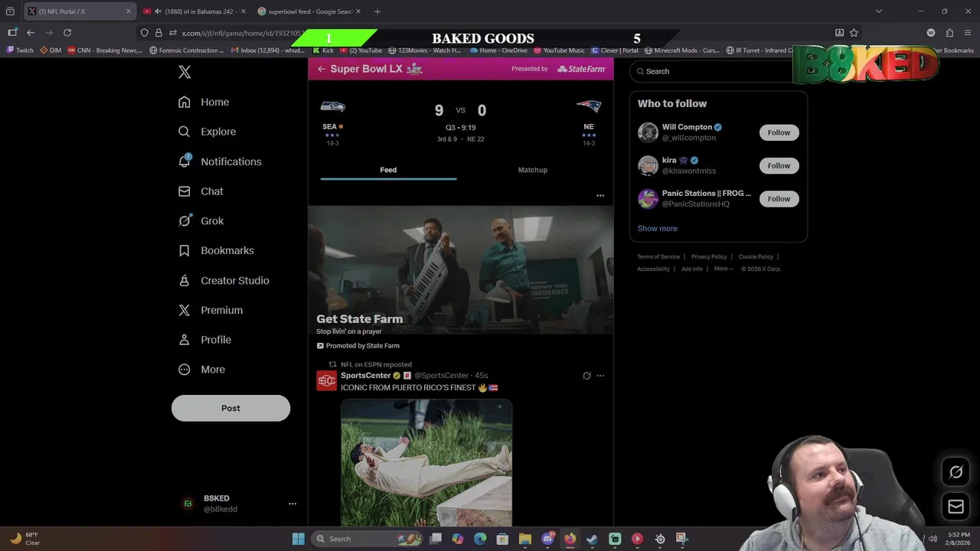
Task: Open the Twitch bookmark
Action: pyautogui.click(x=20, y=51)
